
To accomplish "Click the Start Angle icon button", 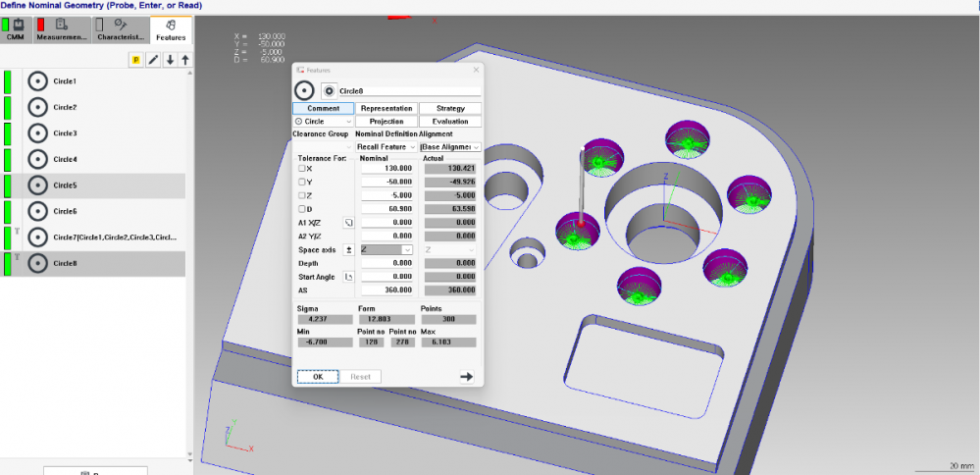I will (348, 277).
